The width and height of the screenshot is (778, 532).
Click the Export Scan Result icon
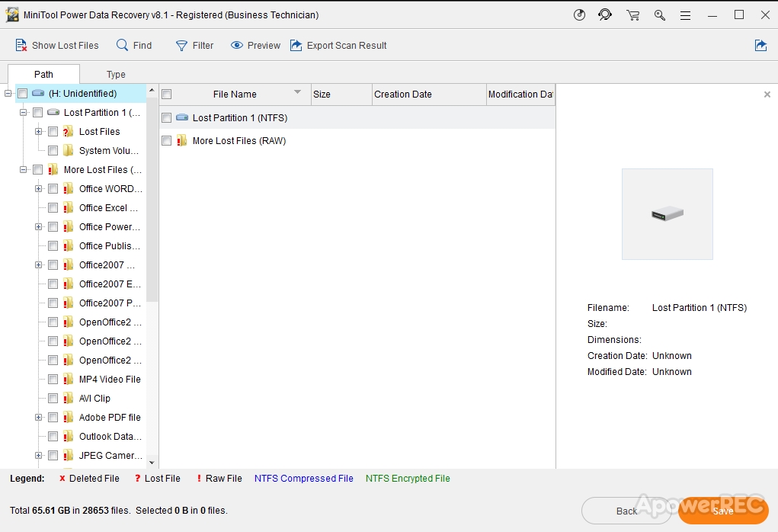click(296, 45)
